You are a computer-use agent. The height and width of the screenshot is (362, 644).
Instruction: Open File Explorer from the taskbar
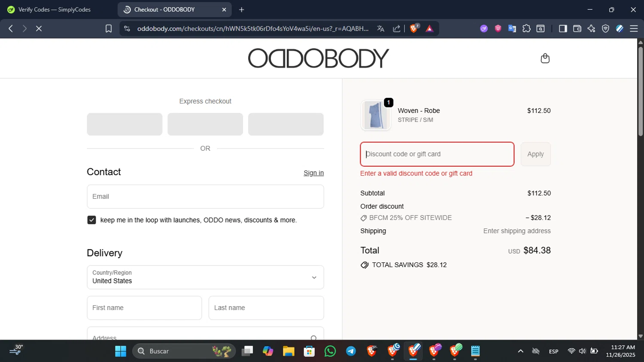click(x=289, y=351)
